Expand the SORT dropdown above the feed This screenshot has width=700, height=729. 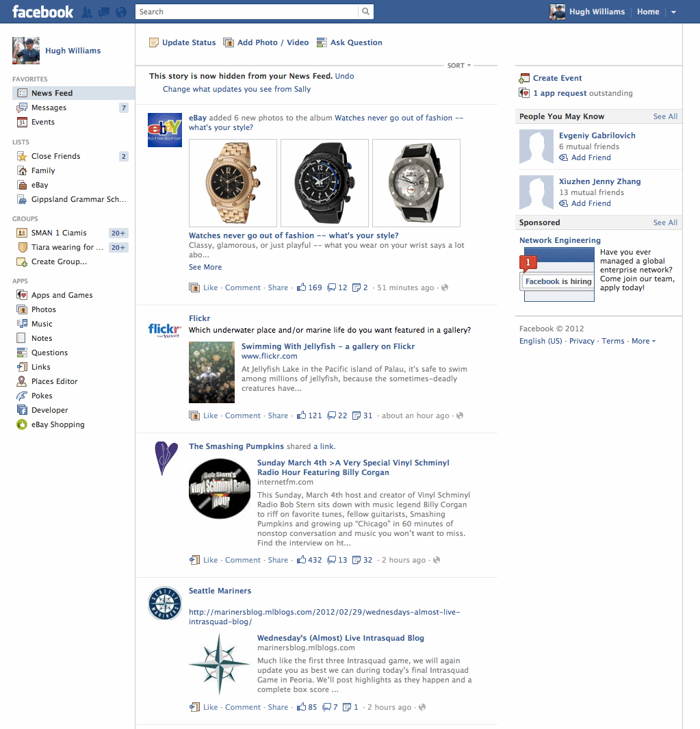pos(459,66)
